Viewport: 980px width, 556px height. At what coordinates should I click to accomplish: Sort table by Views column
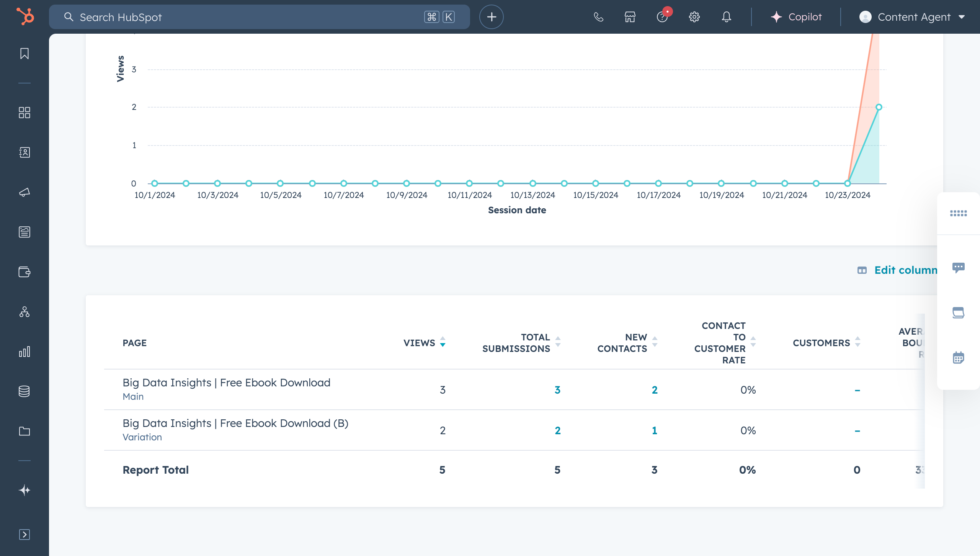click(x=425, y=343)
